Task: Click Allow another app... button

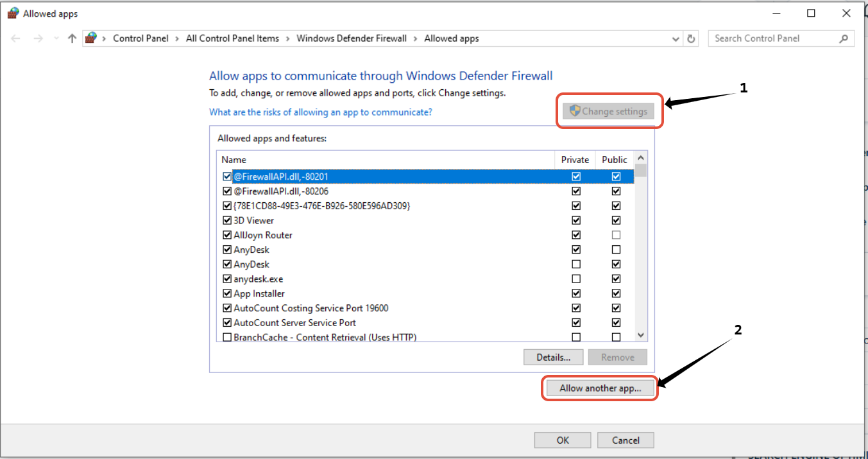Action: pyautogui.click(x=600, y=388)
